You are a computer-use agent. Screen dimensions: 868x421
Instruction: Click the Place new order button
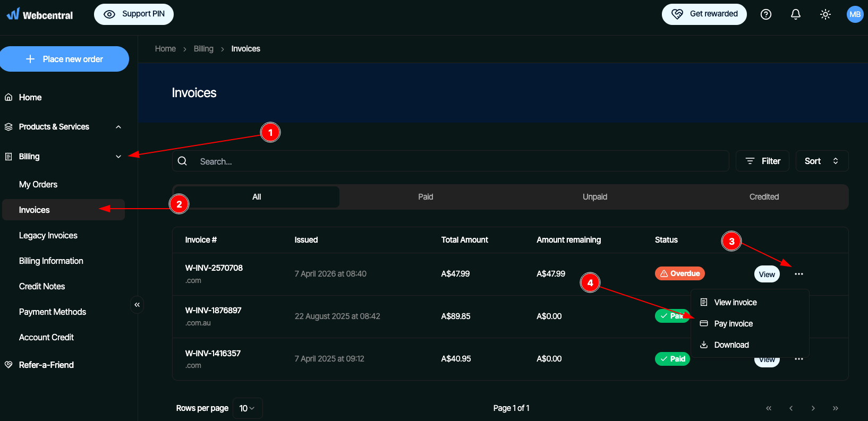click(64, 59)
